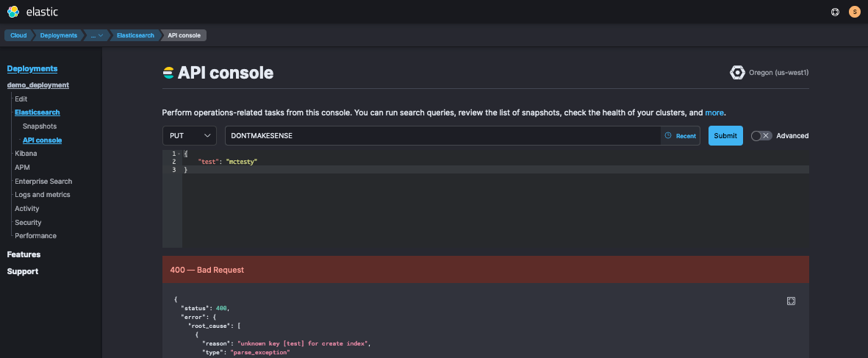868x358 pixels.
Task: Click the Elasticsearch logo beside API console title
Action: point(169,73)
